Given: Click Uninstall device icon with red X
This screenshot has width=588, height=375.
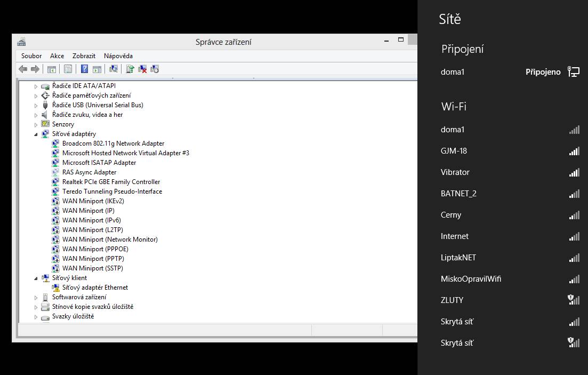Looking at the screenshot, I should click(x=142, y=69).
